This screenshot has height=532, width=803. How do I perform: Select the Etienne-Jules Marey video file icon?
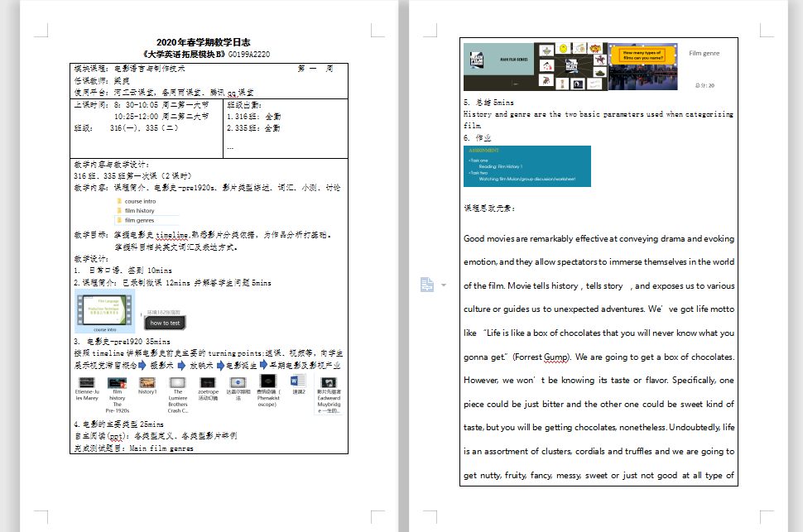pos(87,382)
